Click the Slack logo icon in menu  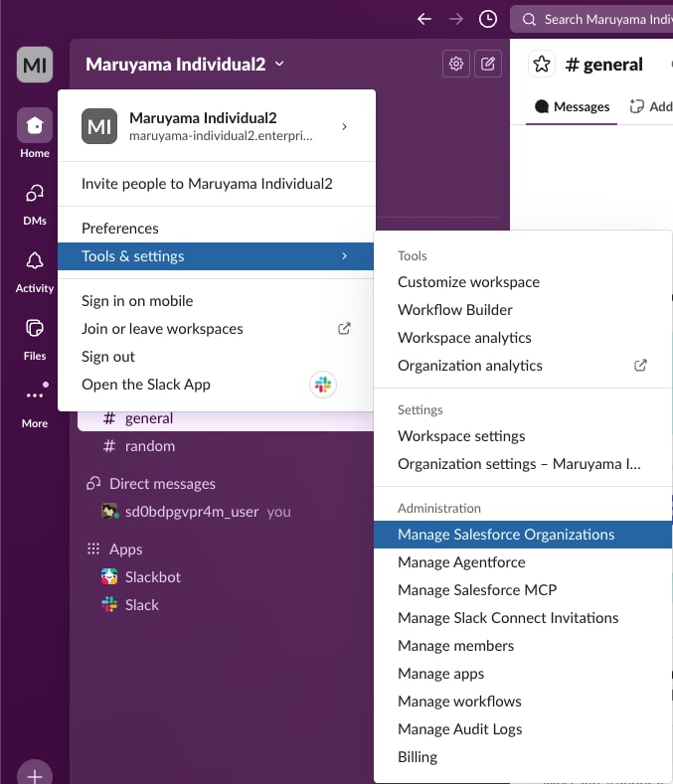(x=323, y=385)
